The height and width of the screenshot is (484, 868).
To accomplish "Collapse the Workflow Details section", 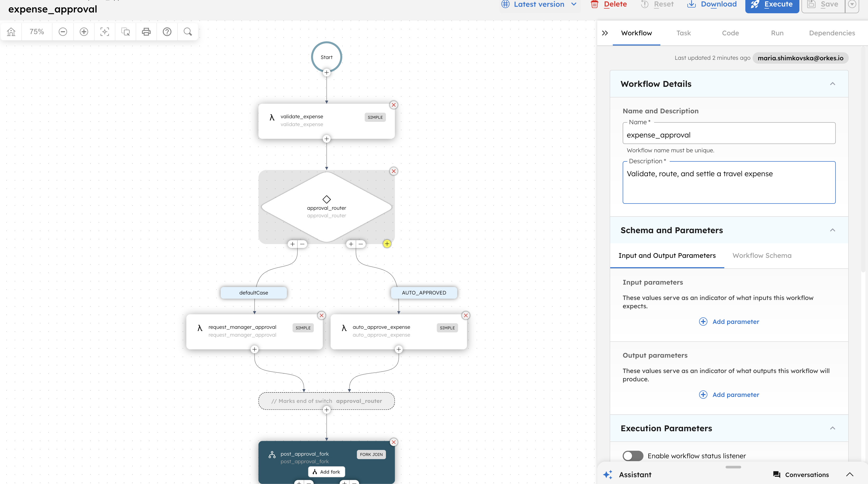I will [833, 84].
